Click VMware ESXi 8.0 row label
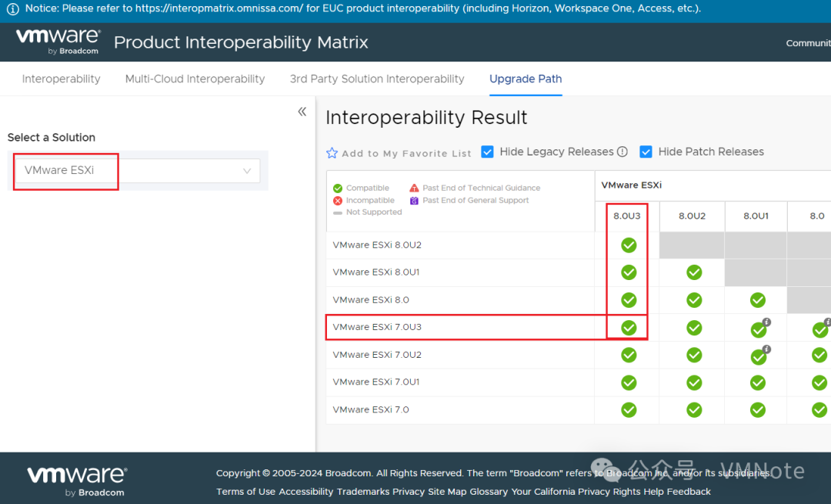The width and height of the screenshot is (831, 504). [x=370, y=300]
